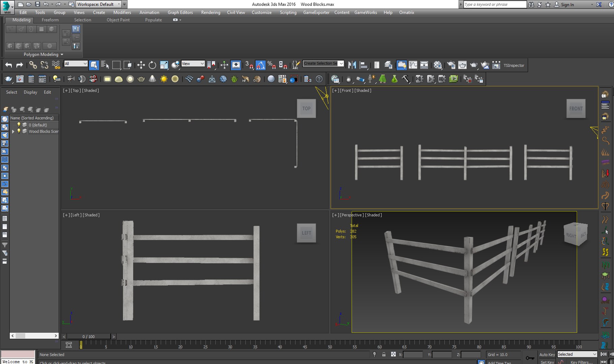Click the Undo arrow in main toolbar
Image resolution: width=614 pixels, height=364 pixels.
tap(8, 65)
